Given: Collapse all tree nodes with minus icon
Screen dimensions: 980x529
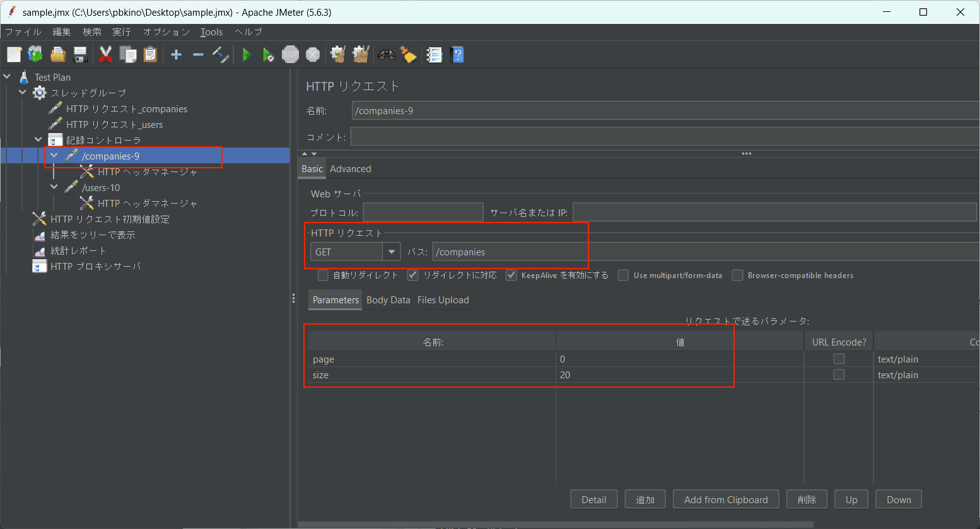Looking at the screenshot, I should click(198, 55).
